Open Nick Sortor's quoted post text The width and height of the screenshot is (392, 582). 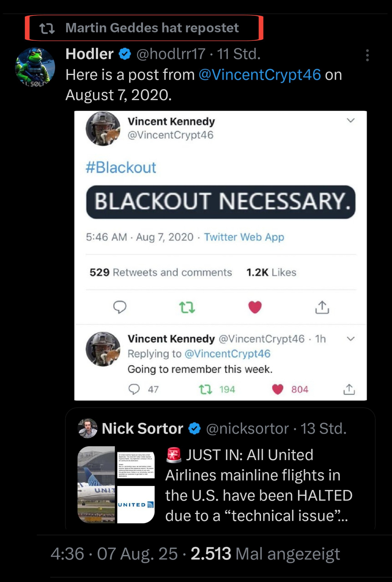259,485
